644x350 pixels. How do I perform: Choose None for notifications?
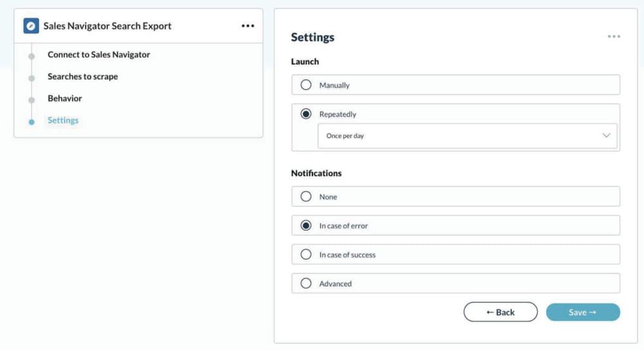[x=455, y=196]
